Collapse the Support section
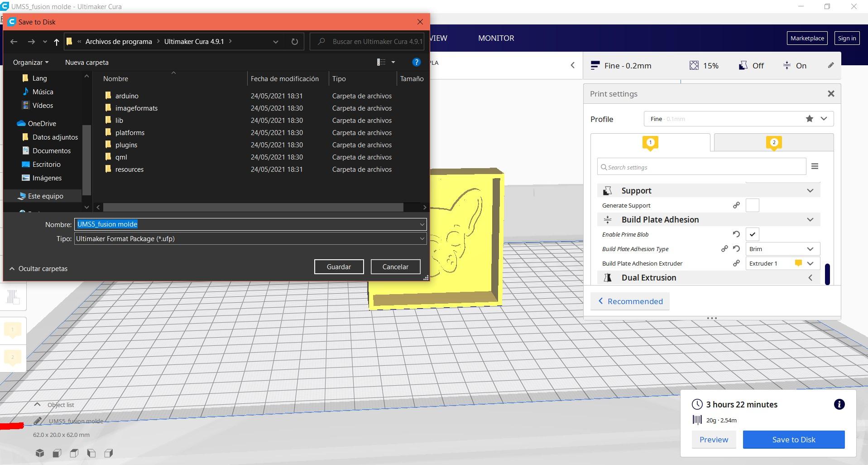 point(810,191)
